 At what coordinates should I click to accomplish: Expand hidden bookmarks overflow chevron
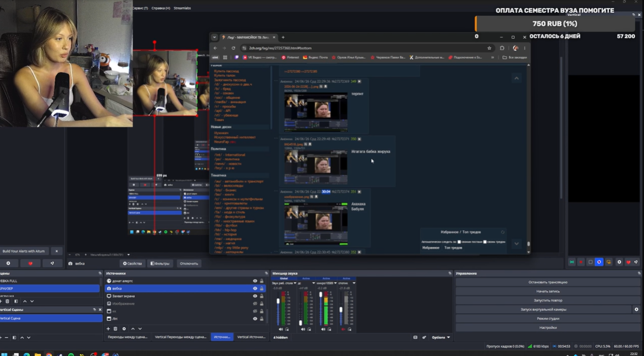(x=492, y=58)
